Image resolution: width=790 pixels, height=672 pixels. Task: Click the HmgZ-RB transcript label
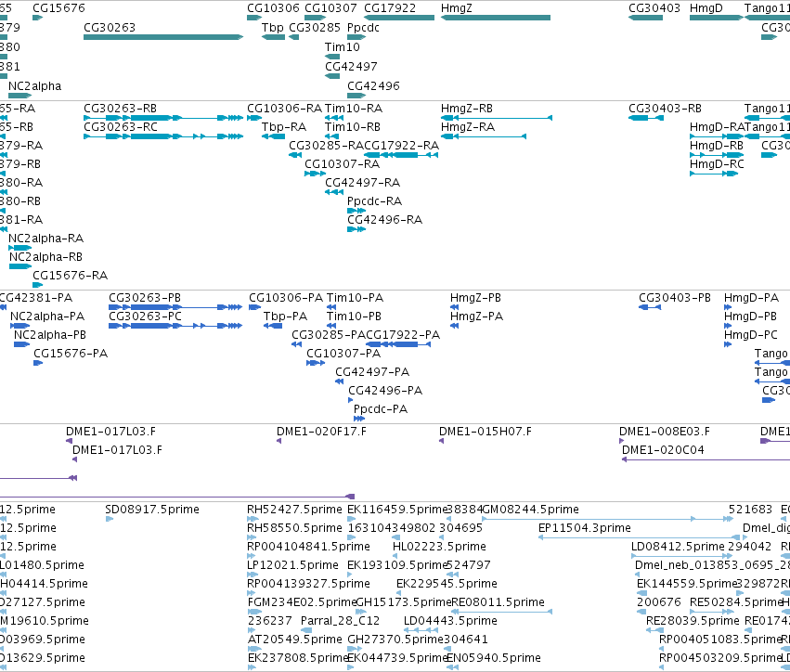tap(467, 109)
